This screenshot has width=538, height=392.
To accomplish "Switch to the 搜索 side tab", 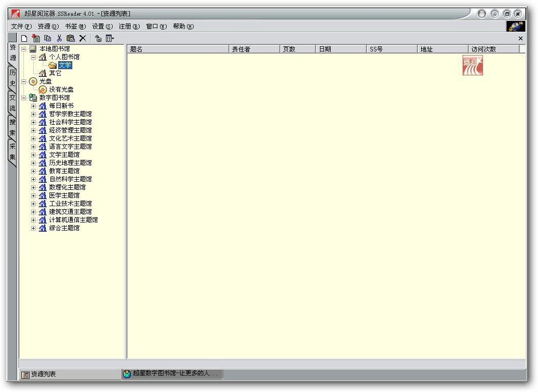I will pos(12,127).
